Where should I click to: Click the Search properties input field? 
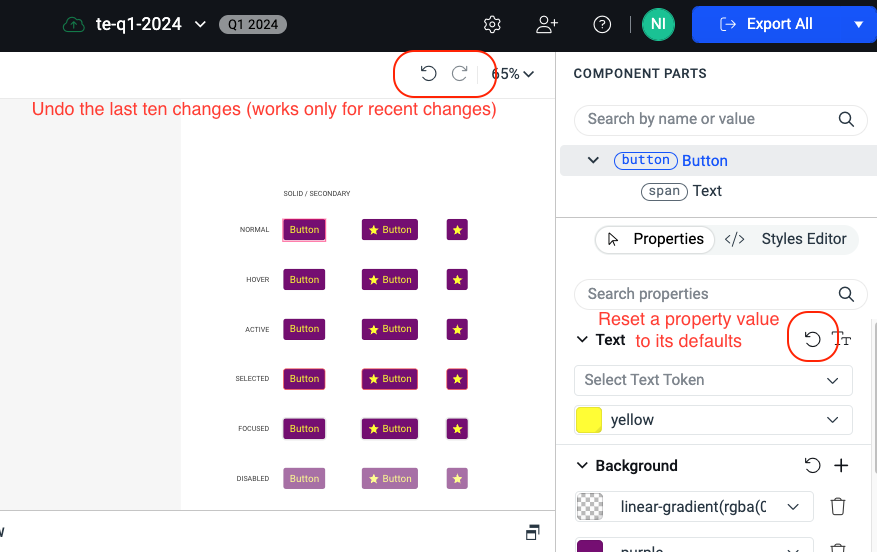click(x=707, y=294)
